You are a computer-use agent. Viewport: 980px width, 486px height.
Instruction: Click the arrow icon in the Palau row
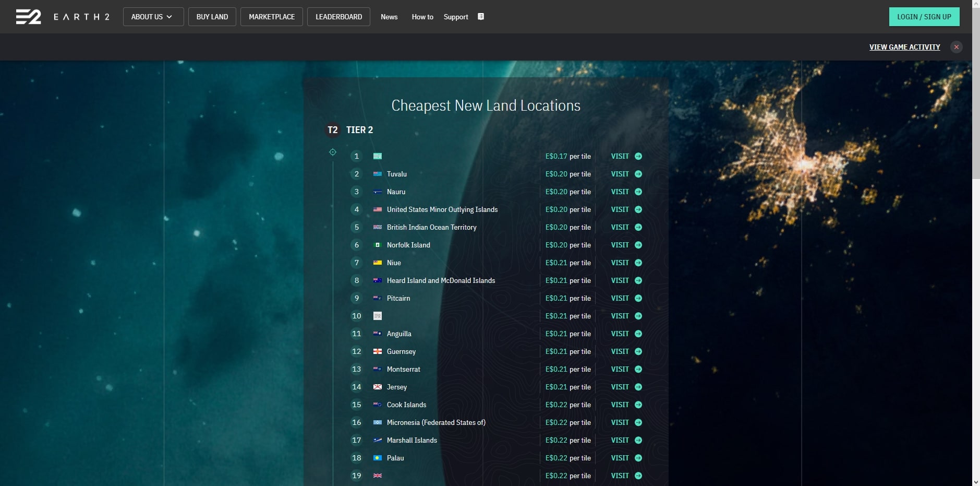(638, 458)
